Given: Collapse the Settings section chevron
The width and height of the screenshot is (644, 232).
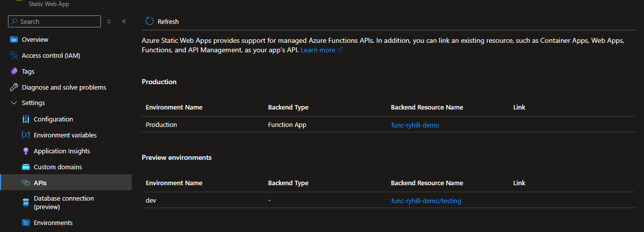Looking at the screenshot, I should [14, 103].
